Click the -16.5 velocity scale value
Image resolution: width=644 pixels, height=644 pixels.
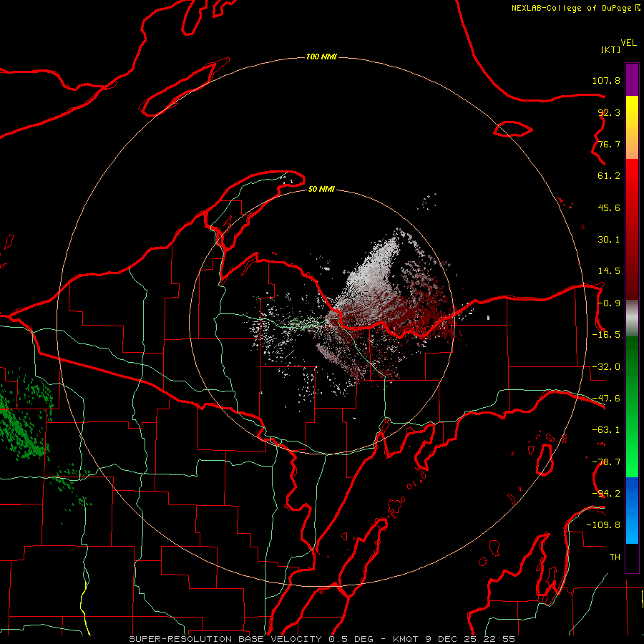(x=606, y=335)
